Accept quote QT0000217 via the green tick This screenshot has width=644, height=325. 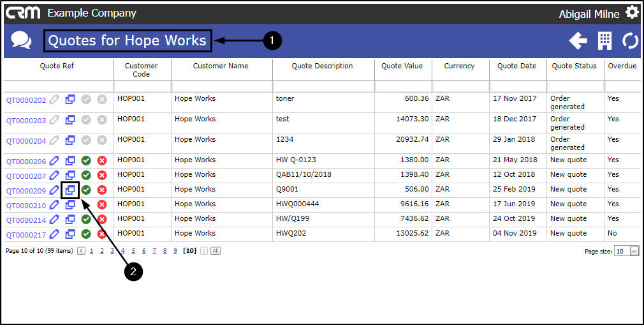86,234
